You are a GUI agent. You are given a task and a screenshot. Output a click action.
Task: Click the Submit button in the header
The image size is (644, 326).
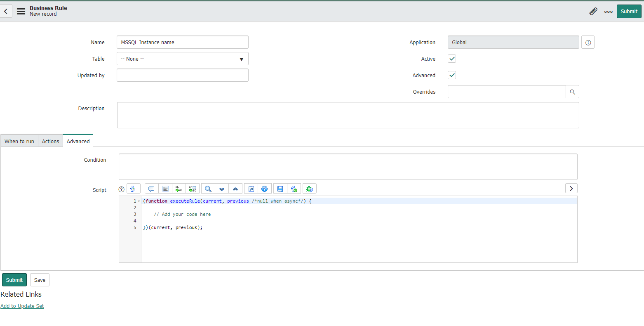629,12
